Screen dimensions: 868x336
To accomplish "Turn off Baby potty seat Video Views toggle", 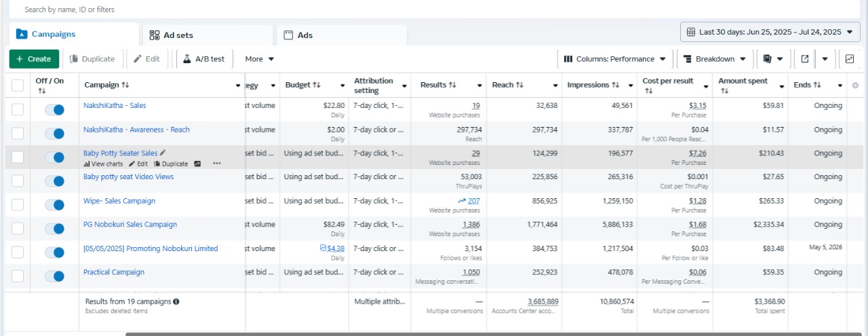I will click(x=54, y=181).
